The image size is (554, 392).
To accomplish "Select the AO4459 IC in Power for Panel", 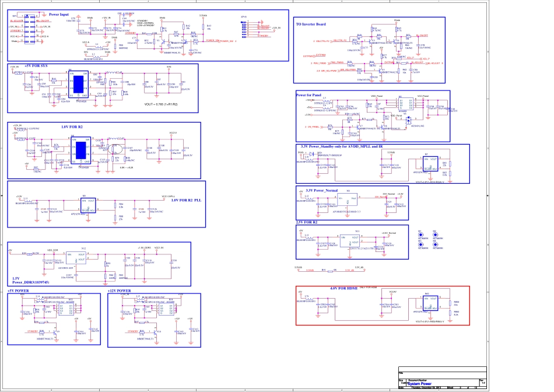I will point(403,103).
